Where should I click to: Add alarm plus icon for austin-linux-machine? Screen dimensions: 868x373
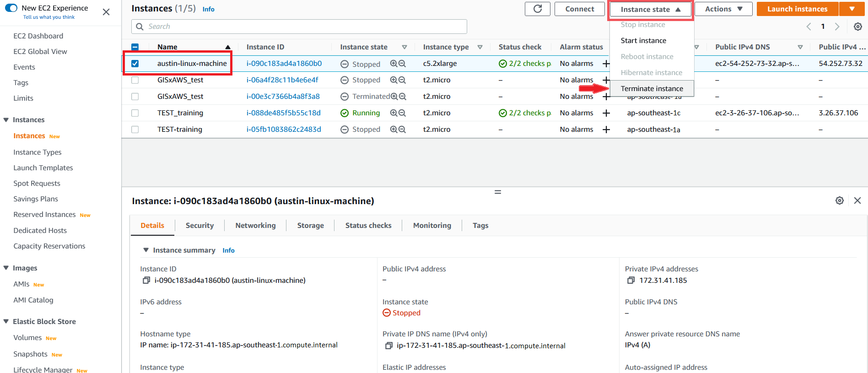tap(606, 64)
